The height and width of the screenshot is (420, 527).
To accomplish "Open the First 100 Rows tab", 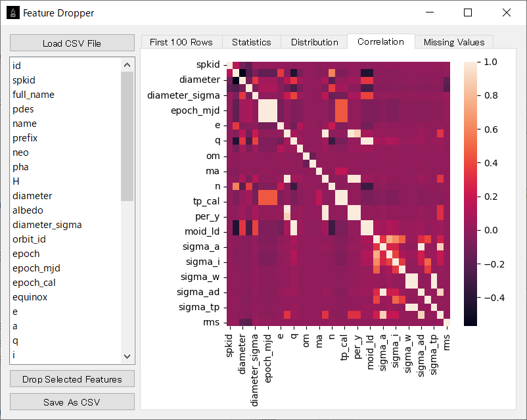I will [181, 42].
